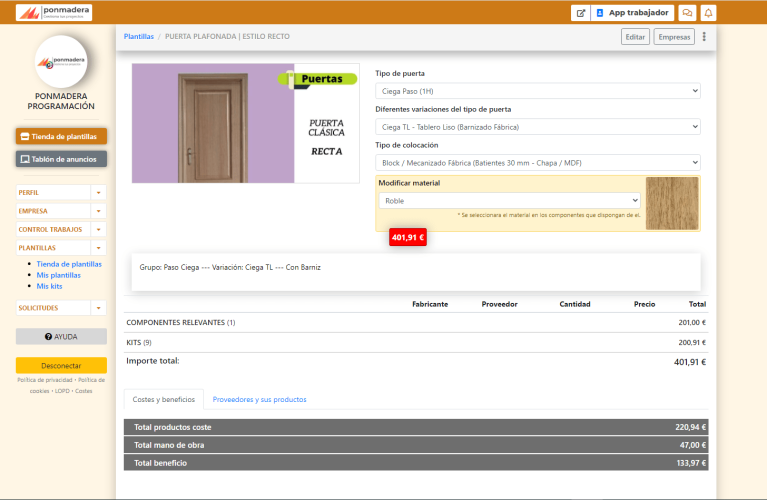Select the Costes y beneficios tab
This screenshot has height=500, width=767.
(x=163, y=399)
